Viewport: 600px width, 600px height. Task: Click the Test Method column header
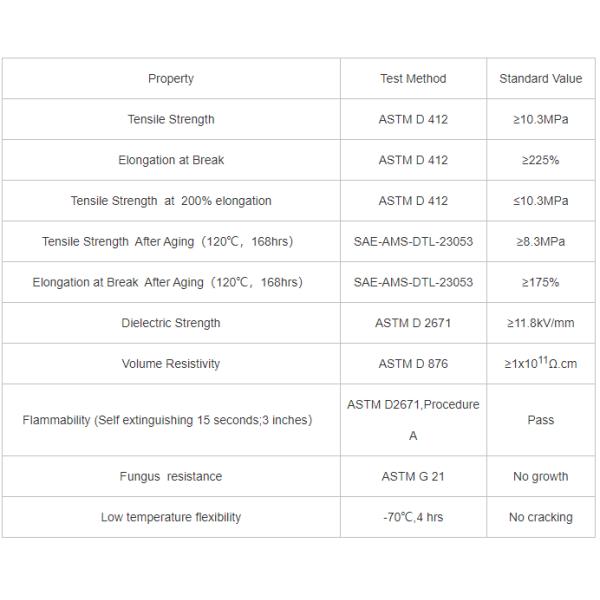click(x=413, y=79)
